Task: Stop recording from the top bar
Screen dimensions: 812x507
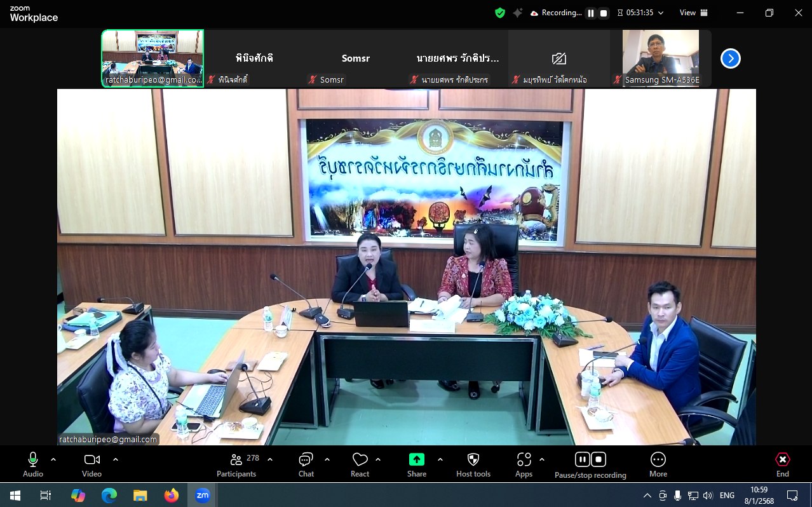Action: pos(604,13)
